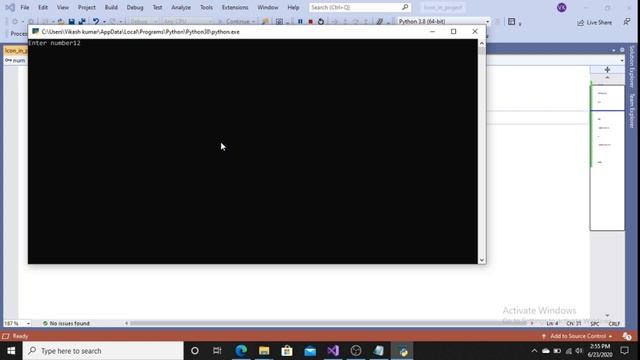Click the Ln 4 line number indicator
The height and width of the screenshot is (360, 640).
click(552, 324)
